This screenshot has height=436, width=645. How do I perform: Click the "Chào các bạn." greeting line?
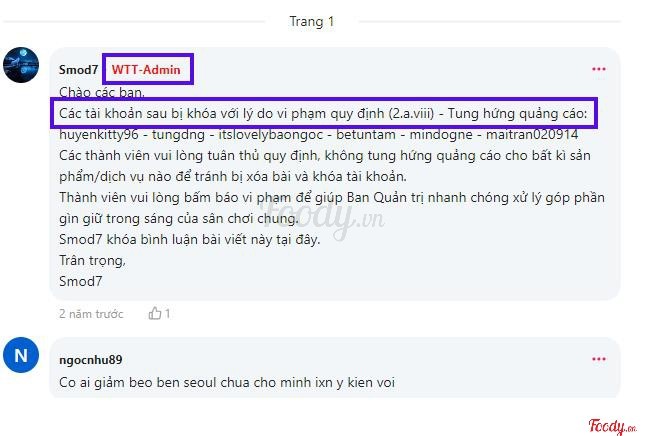coord(102,92)
